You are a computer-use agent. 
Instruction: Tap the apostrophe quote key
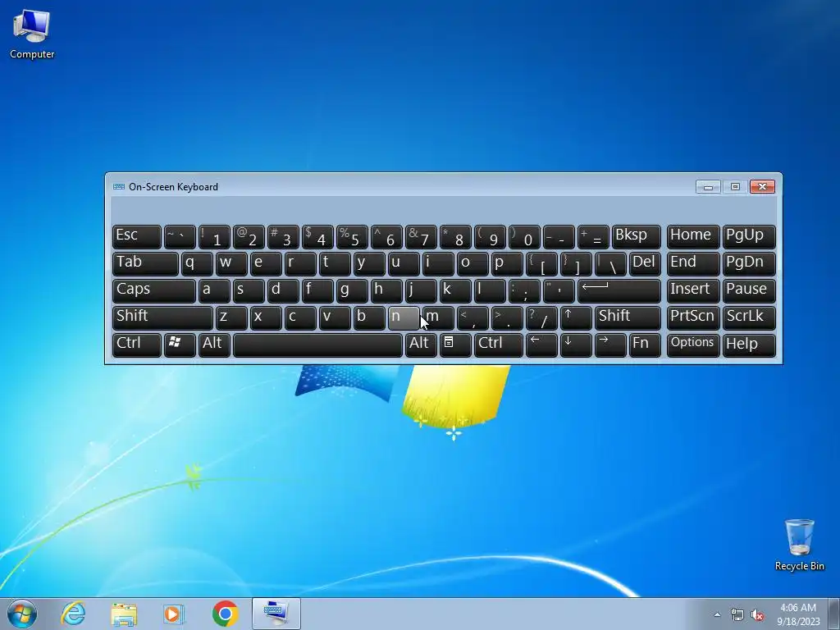click(x=559, y=291)
